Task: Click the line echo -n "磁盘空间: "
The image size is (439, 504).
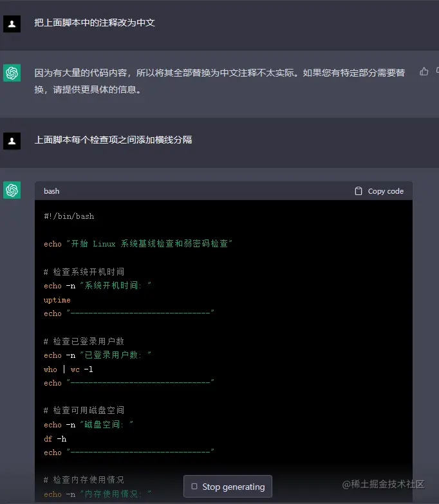Action: (88, 425)
